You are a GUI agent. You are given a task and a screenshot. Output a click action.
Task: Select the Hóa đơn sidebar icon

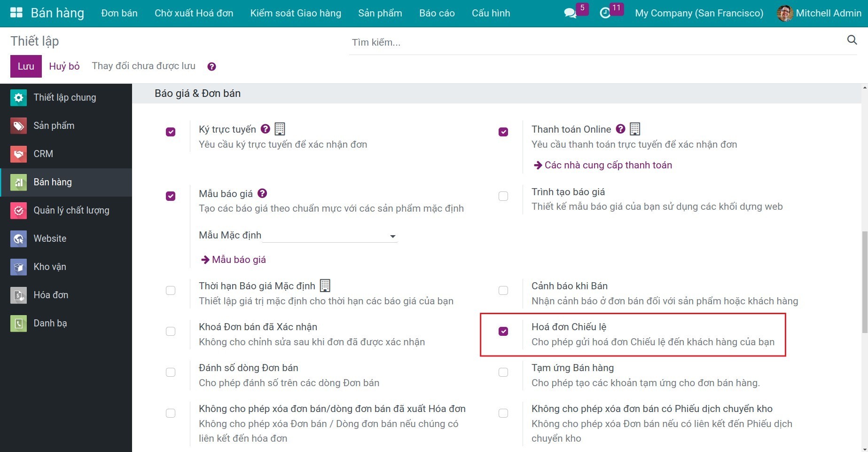pyautogui.click(x=18, y=295)
